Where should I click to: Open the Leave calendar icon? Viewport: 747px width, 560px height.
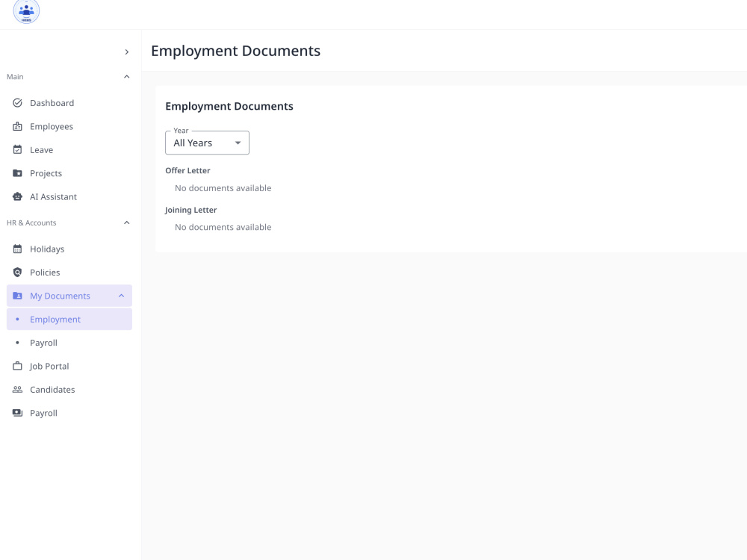pos(18,149)
